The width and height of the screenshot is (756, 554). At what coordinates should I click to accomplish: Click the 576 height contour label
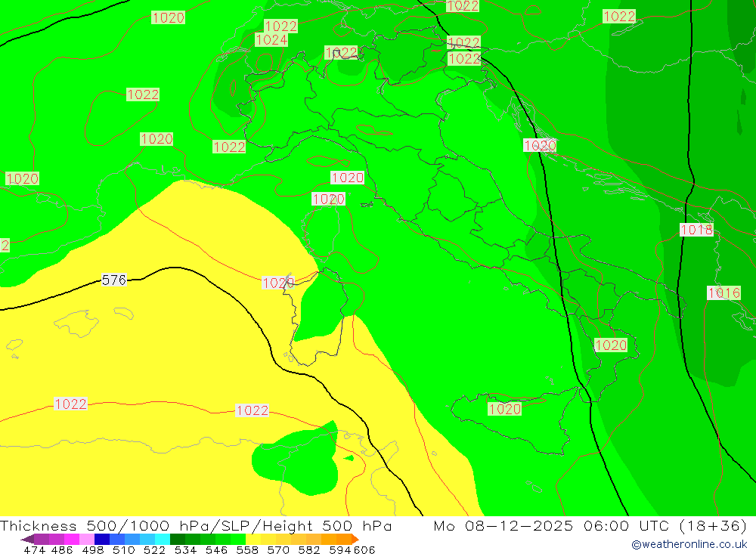tap(114, 280)
